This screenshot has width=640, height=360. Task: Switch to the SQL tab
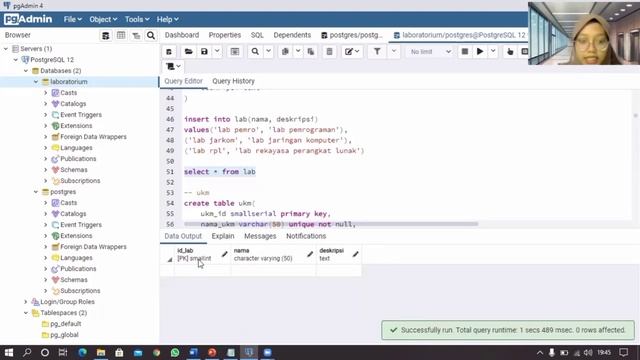(257, 35)
